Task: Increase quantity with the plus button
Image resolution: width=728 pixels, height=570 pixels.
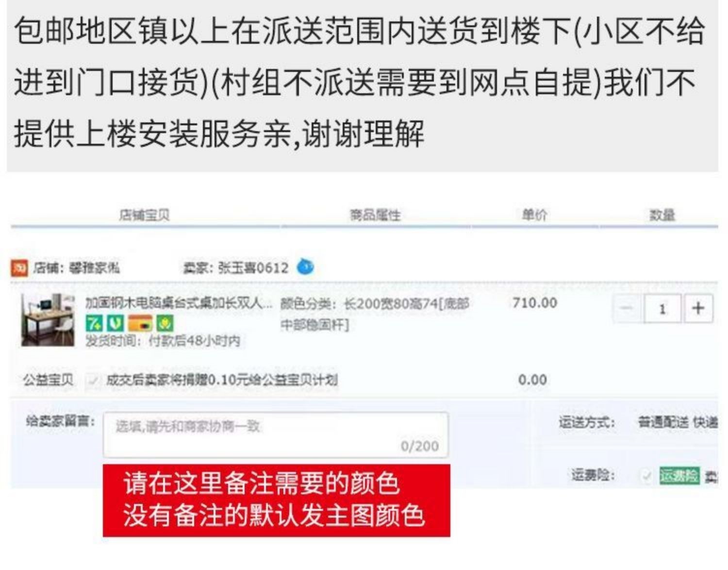Action: tap(698, 308)
